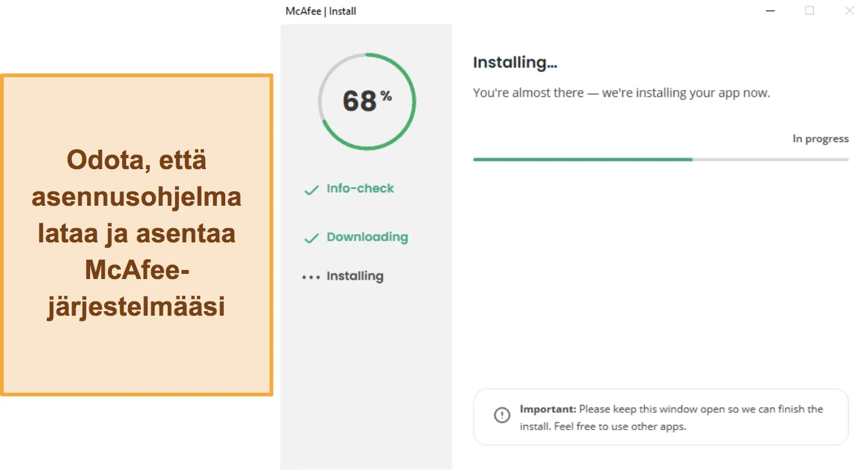Click the percent symbol beside 68

point(385,96)
